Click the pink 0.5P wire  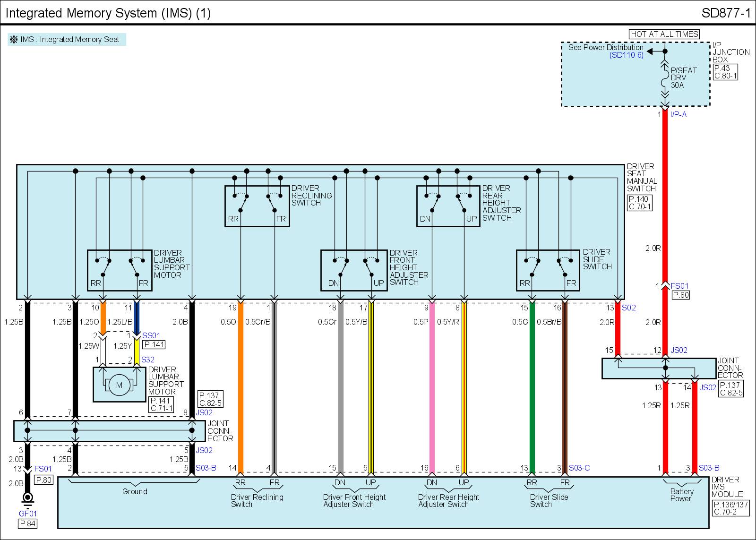coord(431,387)
